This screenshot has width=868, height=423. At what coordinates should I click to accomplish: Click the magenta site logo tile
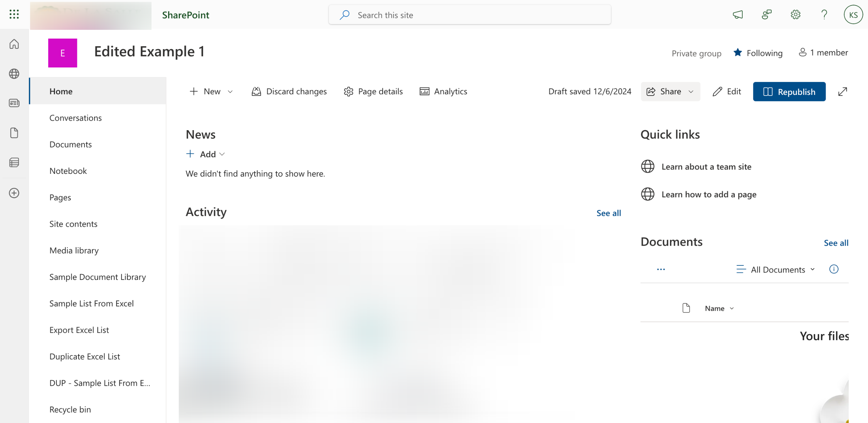63,53
